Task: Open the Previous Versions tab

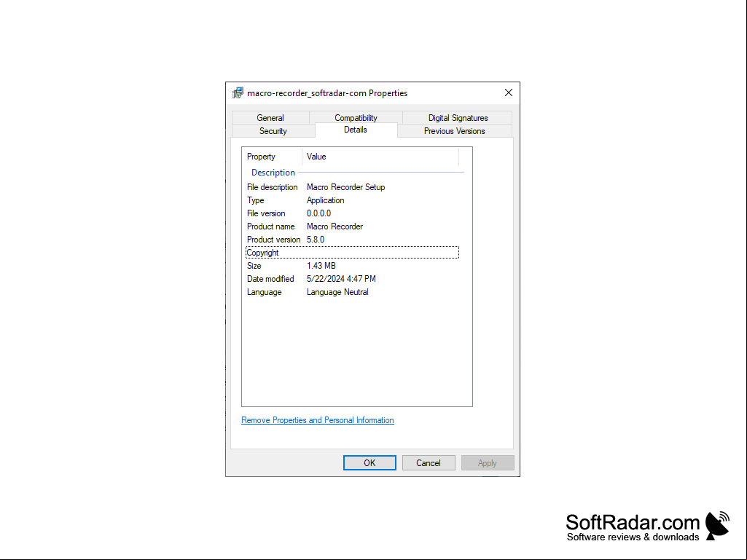Action: point(455,131)
